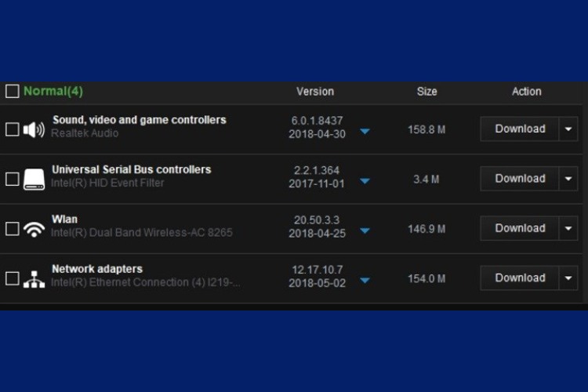Screen dimensions: 588x392
Task: Select the Intel HID Event Filter checkbox
Action: tap(12, 179)
